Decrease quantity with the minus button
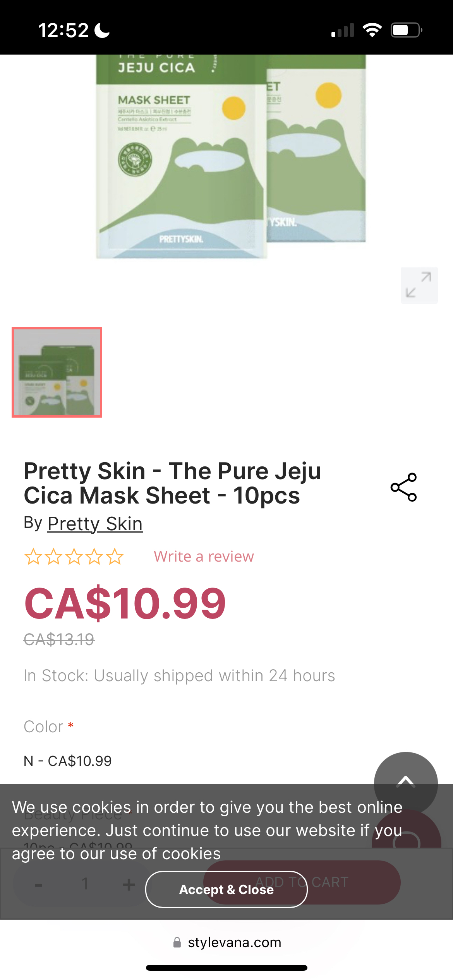 pos(38,884)
